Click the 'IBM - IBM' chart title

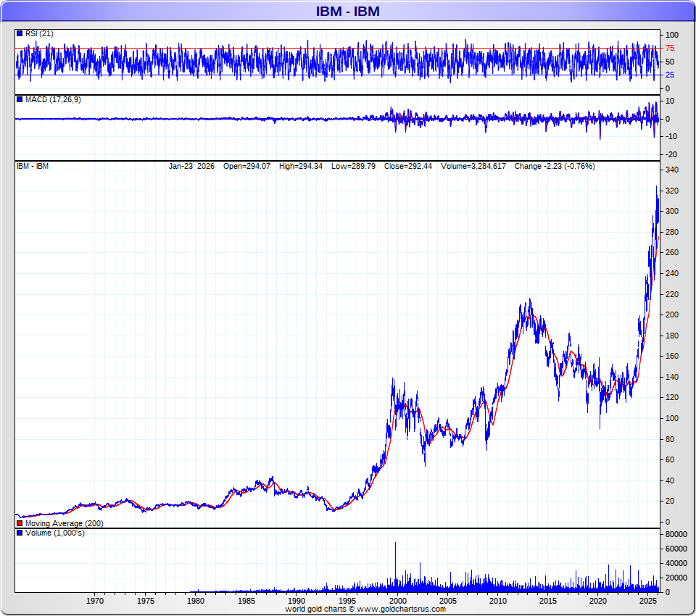[347, 11]
